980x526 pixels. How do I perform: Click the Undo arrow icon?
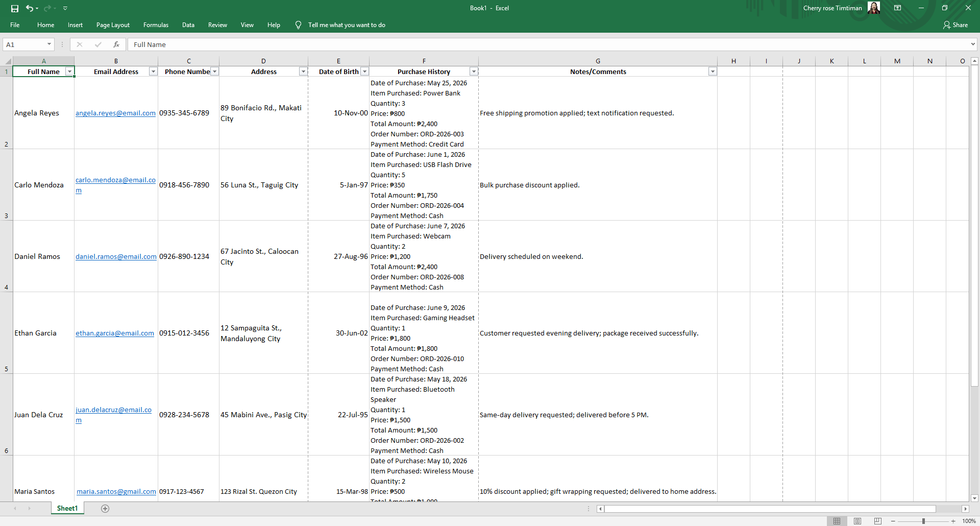tap(30, 8)
